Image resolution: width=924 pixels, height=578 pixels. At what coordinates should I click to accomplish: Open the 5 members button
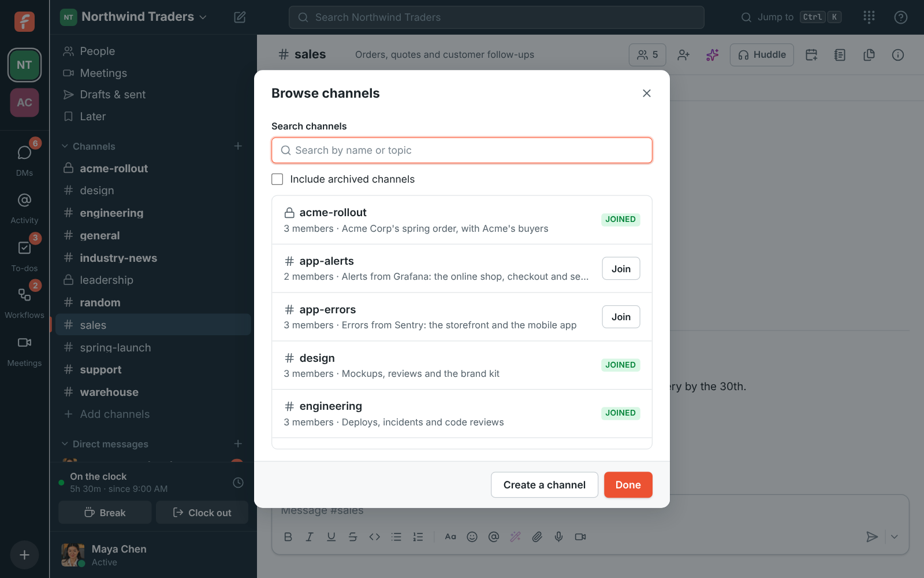647,55
